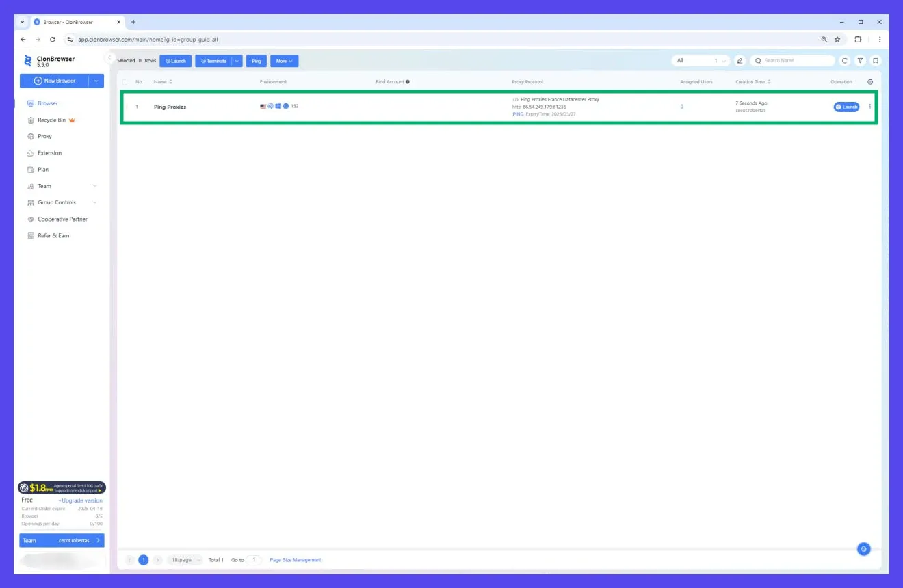Open Chrome three-dot menu
Viewport: 903px width, 588px height.
880,39
